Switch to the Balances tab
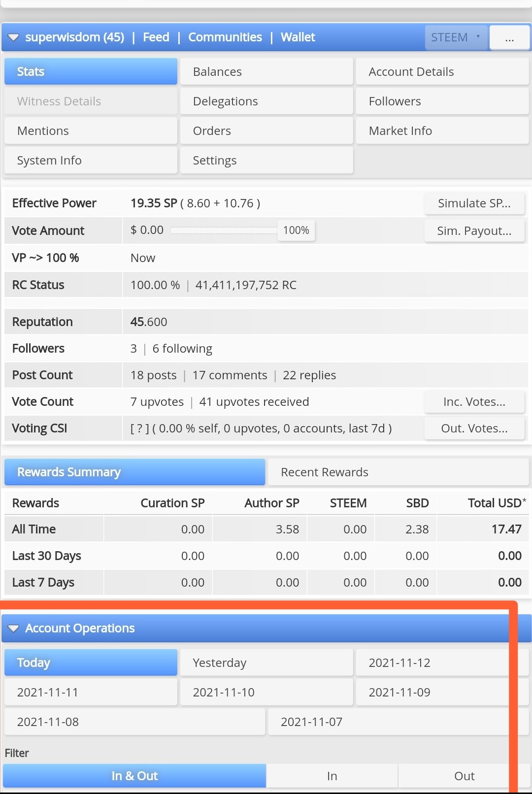532x794 pixels. point(266,71)
